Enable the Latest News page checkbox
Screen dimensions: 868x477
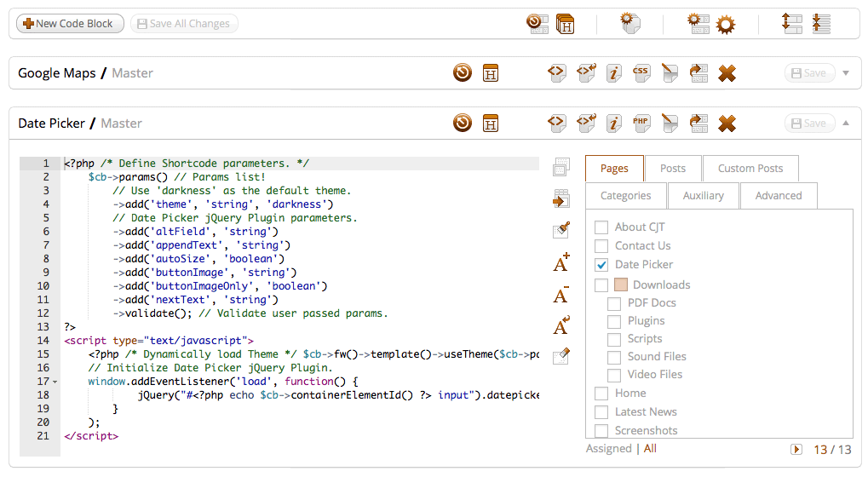[601, 412]
